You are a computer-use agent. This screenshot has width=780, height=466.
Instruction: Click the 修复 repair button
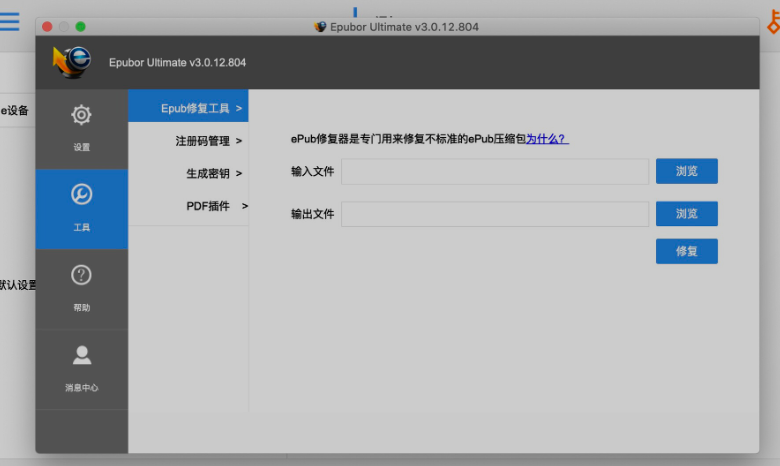pos(686,251)
